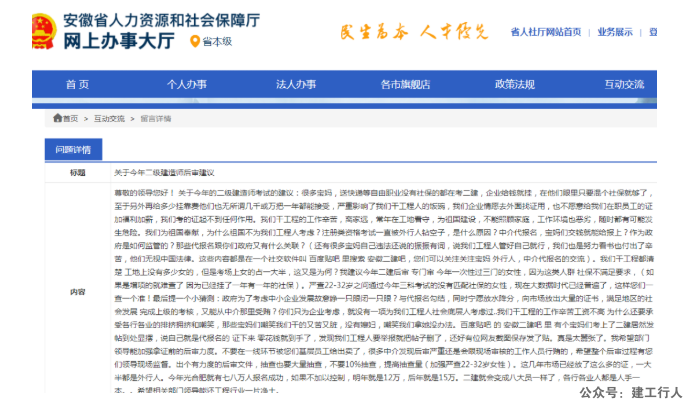Click the 互动交流 breadcrumb link
683x399 pixels.
click(109, 118)
